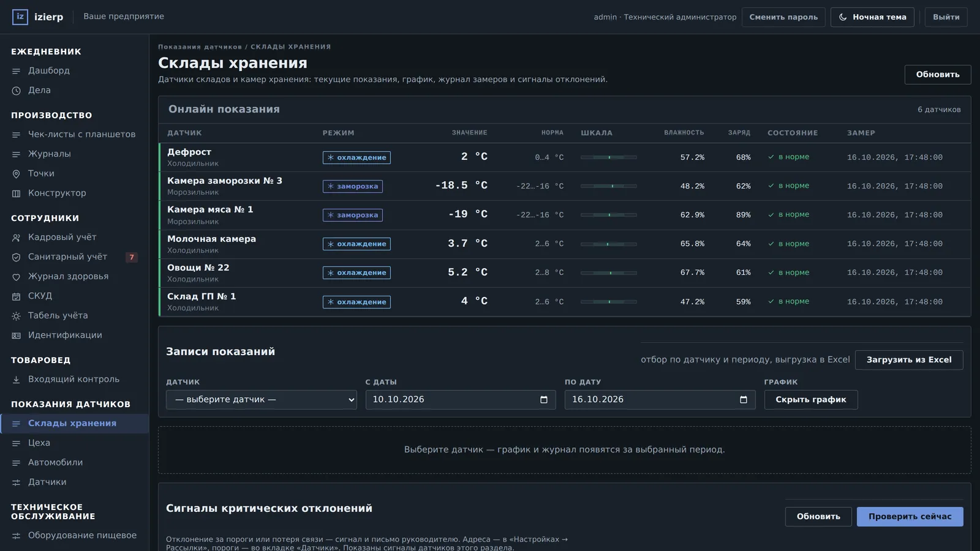Click the Проверить сейчас button
Viewport: 980px width, 551px height.
pos(910,517)
